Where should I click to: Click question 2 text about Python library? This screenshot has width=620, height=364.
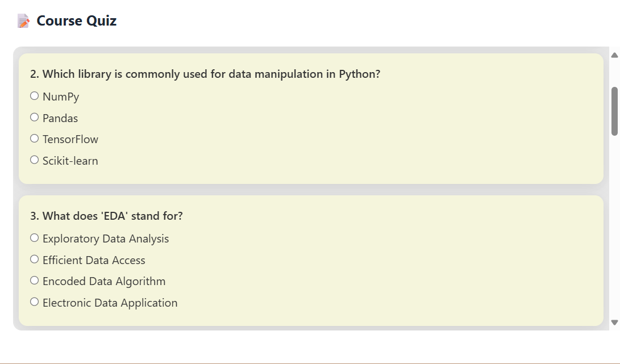click(205, 74)
